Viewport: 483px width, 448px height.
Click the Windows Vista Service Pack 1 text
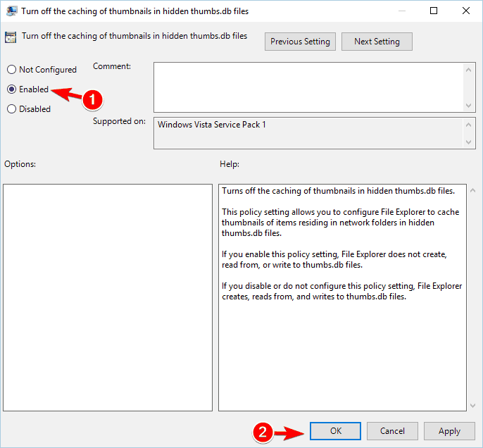[212, 125]
